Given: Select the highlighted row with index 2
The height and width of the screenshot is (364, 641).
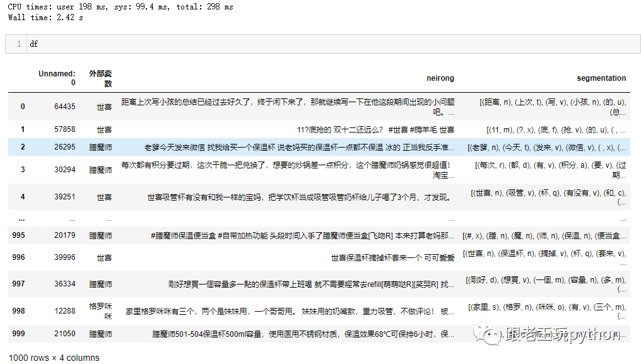Looking at the screenshot, I should pyautogui.click(x=23, y=147).
